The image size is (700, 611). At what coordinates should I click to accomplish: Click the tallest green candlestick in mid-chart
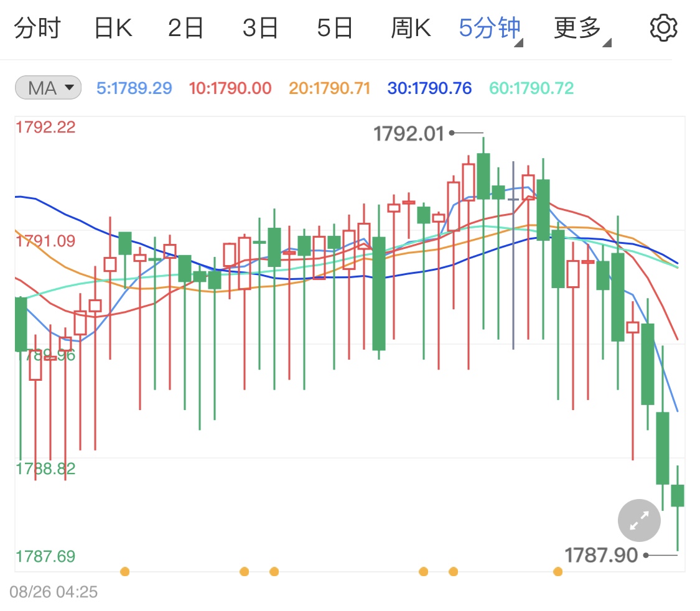379,293
